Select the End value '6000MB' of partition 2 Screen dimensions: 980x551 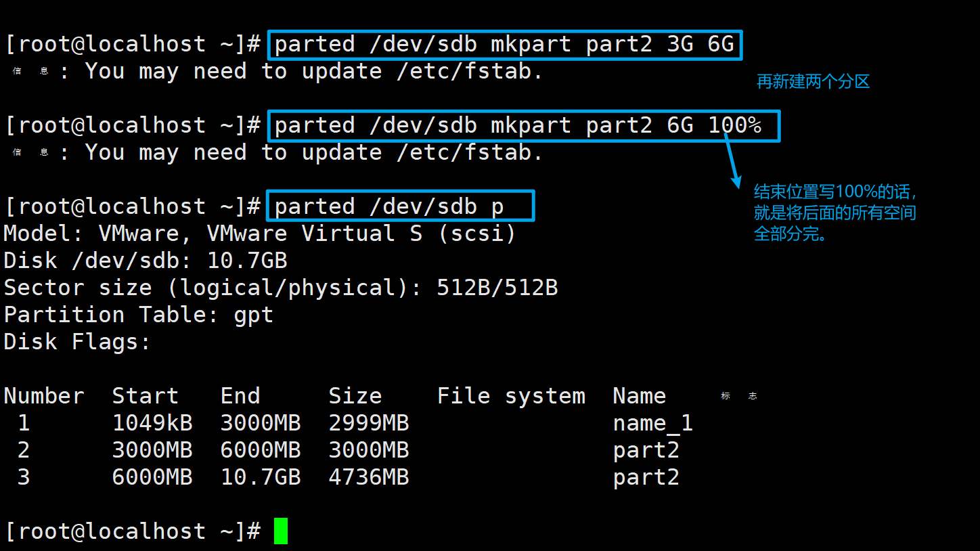click(261, 451)
